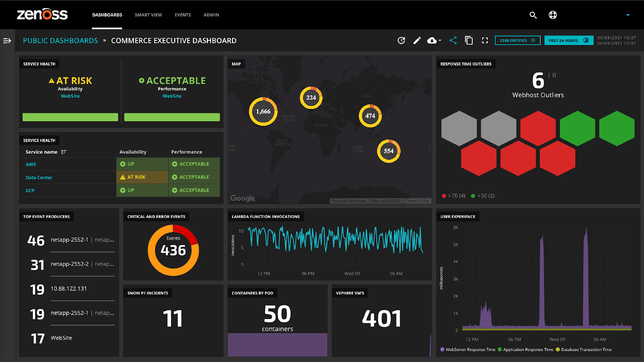Refresh the dashboard with history icon

coord(401,40)
